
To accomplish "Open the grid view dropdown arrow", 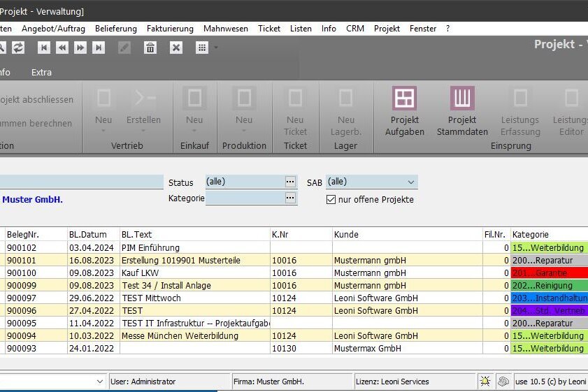I will point(215,48).
